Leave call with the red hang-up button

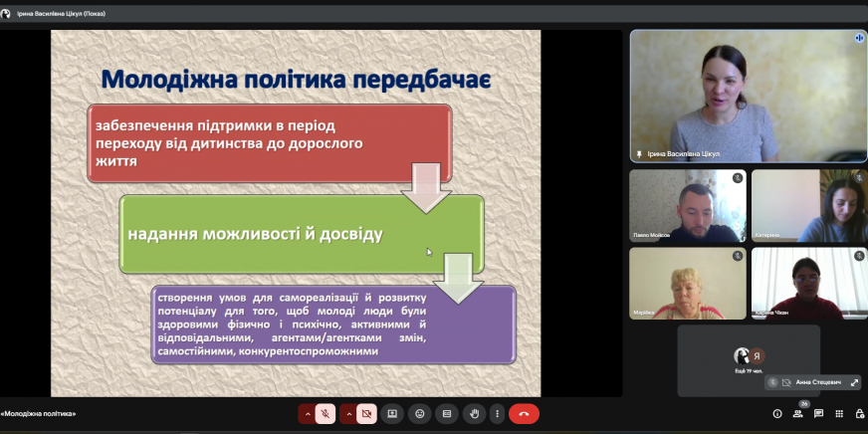tap(524, 413)
